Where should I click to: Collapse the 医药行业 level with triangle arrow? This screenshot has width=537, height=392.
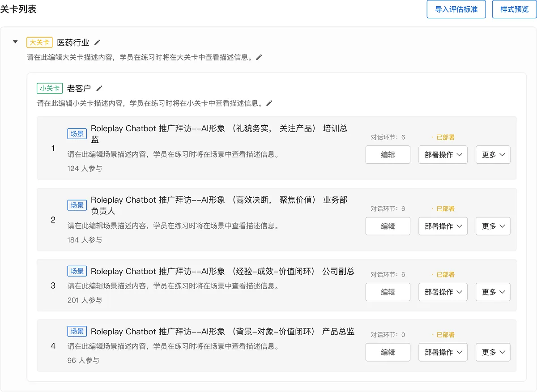[x=15, y=42]
